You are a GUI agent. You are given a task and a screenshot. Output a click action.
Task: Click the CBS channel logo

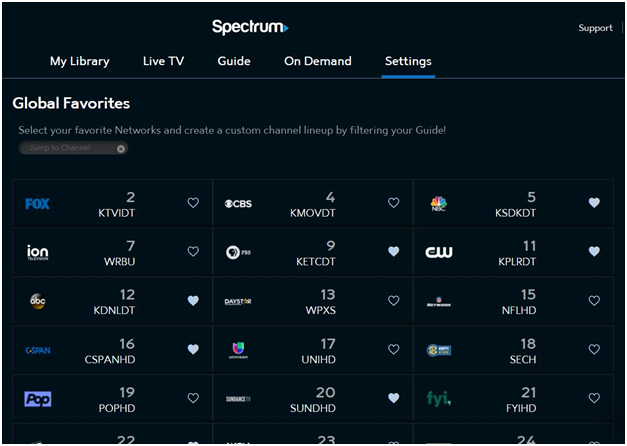(238, 204)
